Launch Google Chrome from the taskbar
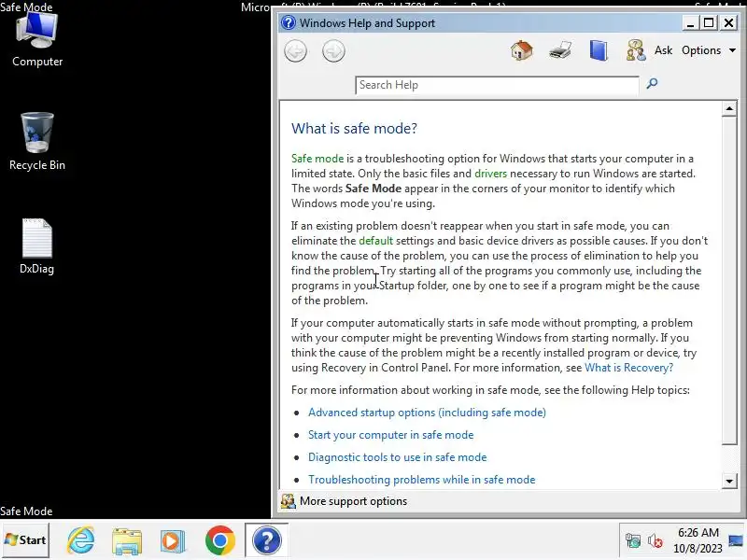Image resolution: width=747 pixels, height=560 pixels. click(x=219, y=540)
